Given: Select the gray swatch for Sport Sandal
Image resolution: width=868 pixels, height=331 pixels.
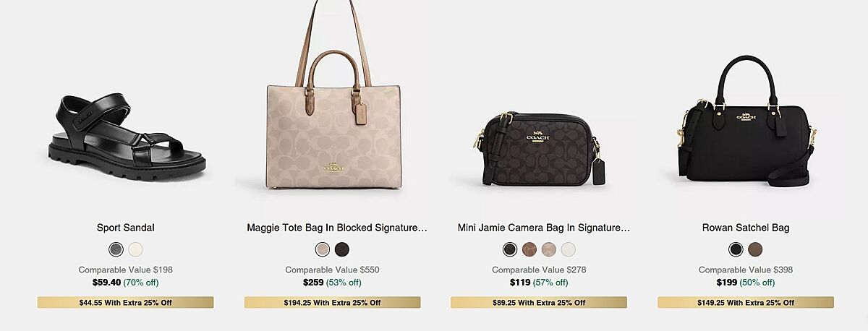Looking at the screenshot, I should pyautogui.click(x=116, y=249).
